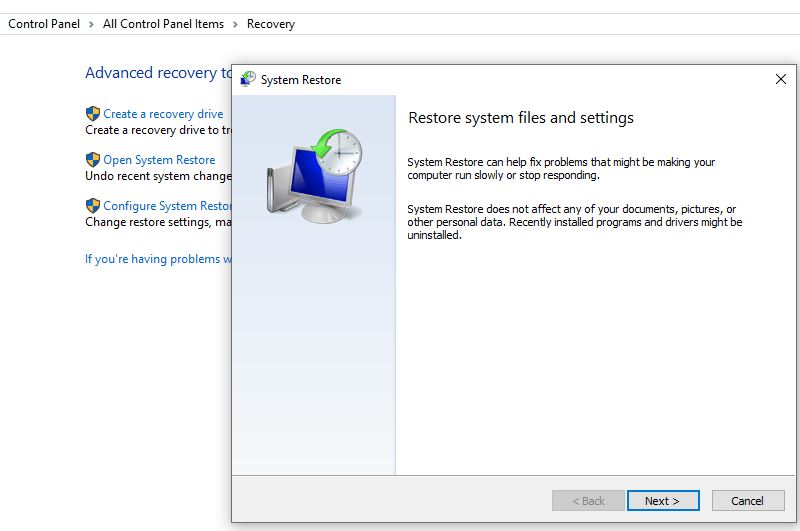Viewport: 800px width, 531px height.
Task: Open the Create a recovery drive link
Action: pyautogui.click(x=163, y=114)
